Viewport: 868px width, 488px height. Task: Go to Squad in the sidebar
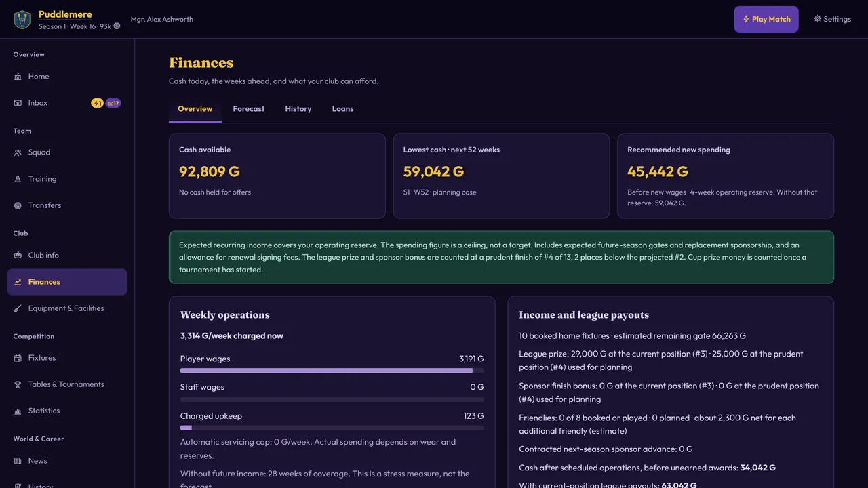(x=67, y=152)
